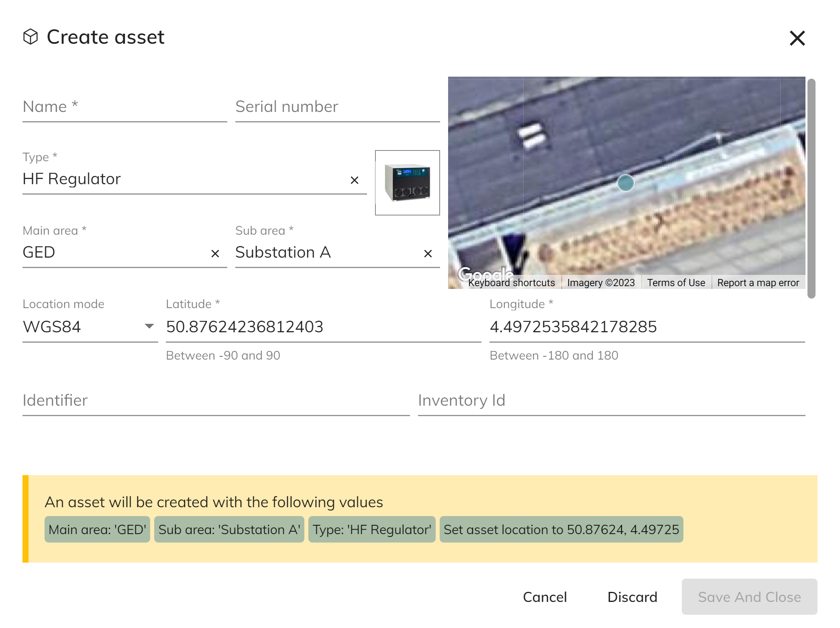Expand the Location mode WGS84 dropdown
The width and height of the screenshot is (840, 628).
tap(149, 326)
